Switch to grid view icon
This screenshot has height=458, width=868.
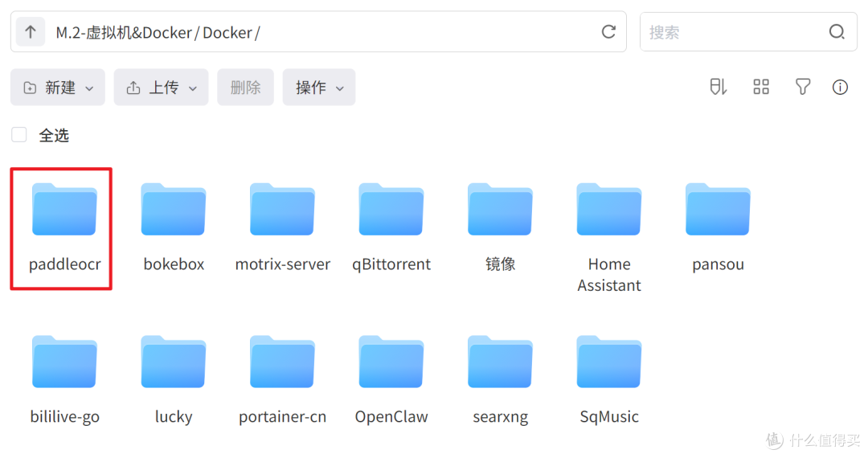761,87
